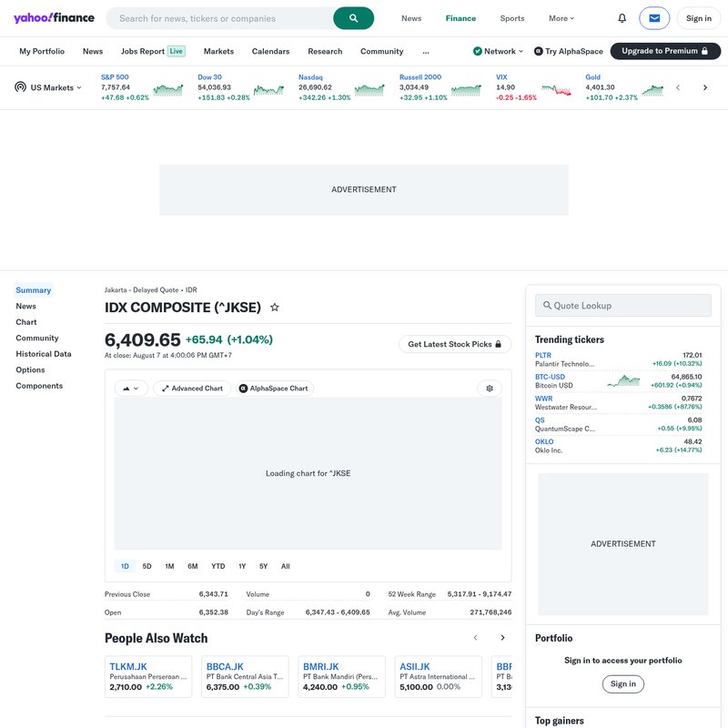
Task: Click Get Latest Stock Picks button
Action: coord(454,344)
